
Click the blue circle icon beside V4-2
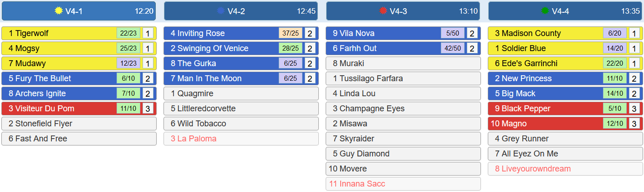click(x=221, y=10)
